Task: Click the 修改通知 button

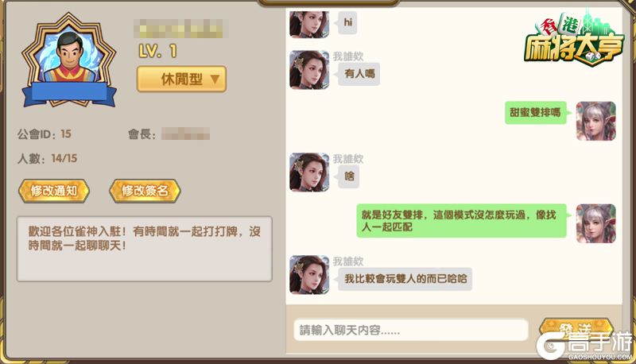Action: coord(53,191)
